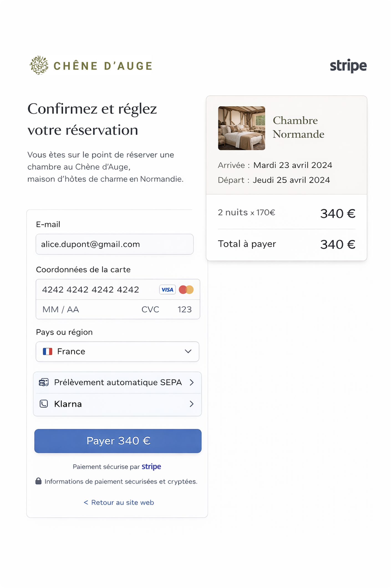Select the Total à payer summary row
392x588 pixels.
tap(286, 244)
